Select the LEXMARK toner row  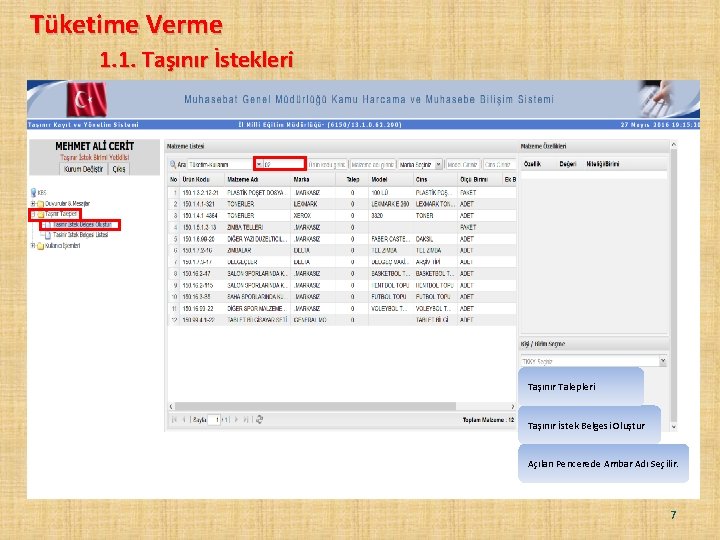point(342,204)
